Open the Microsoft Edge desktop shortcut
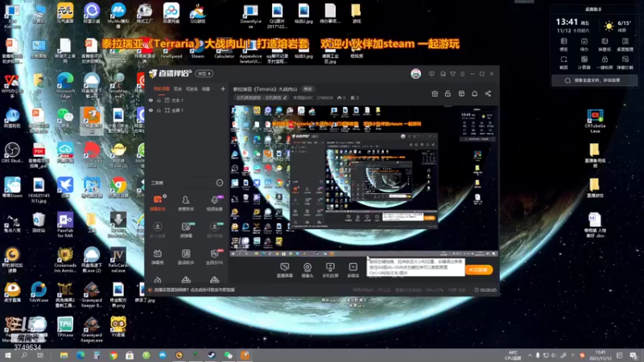644x362 pixels. (x=65, y=86)
